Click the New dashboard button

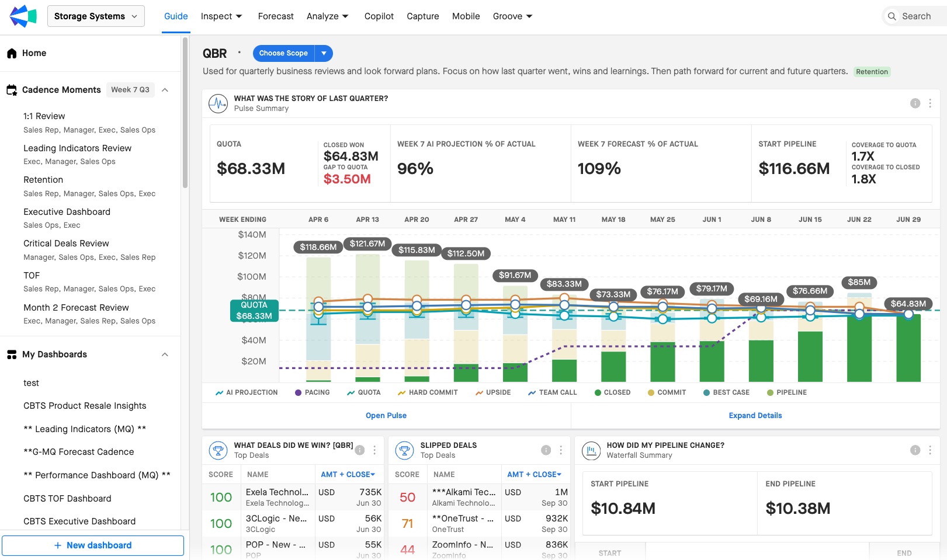(93, 545)
